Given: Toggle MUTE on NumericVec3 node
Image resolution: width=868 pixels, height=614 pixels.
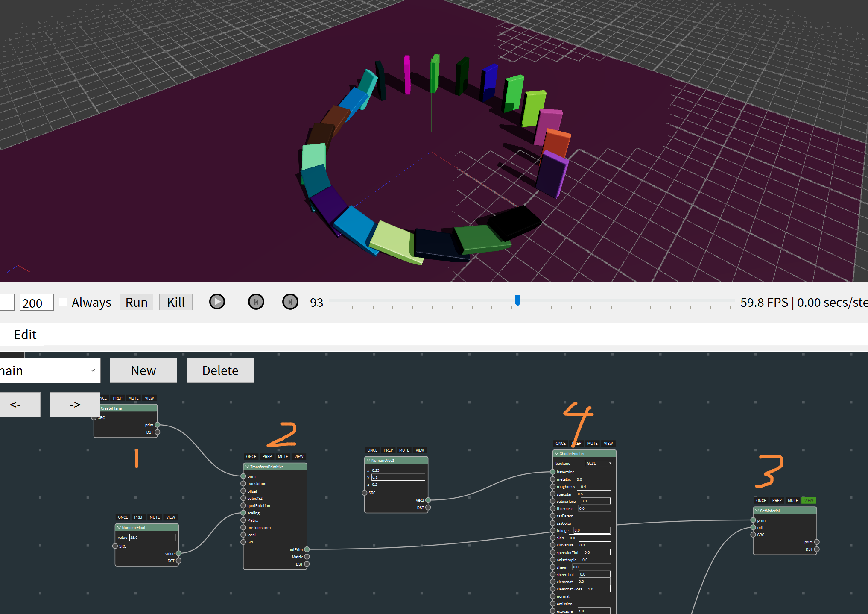Looking at the screenshot, I should point(404,450).
